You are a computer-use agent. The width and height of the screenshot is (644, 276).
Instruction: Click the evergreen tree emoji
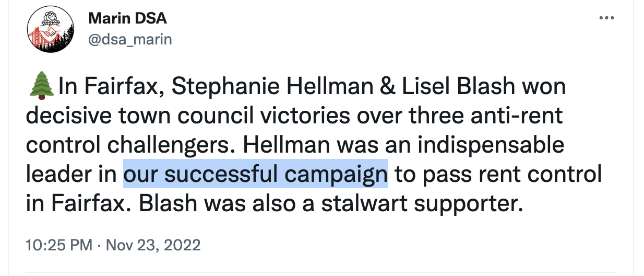41,86
